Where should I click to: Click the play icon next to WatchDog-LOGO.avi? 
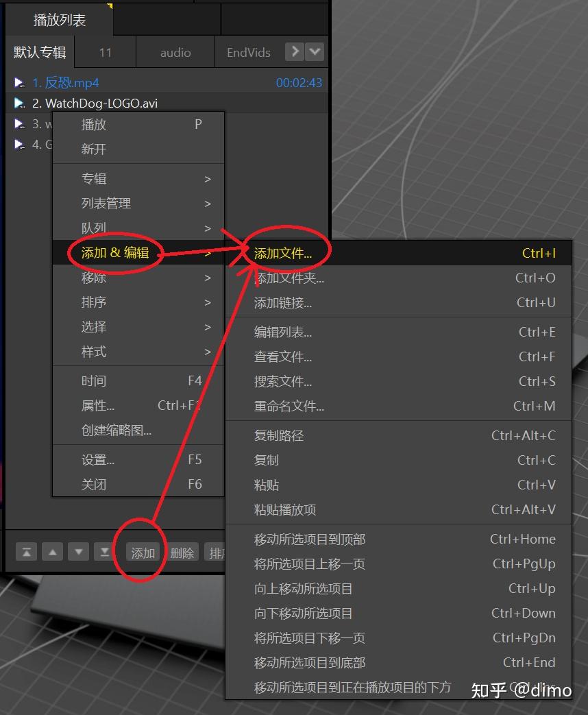[x=19, y=103]
